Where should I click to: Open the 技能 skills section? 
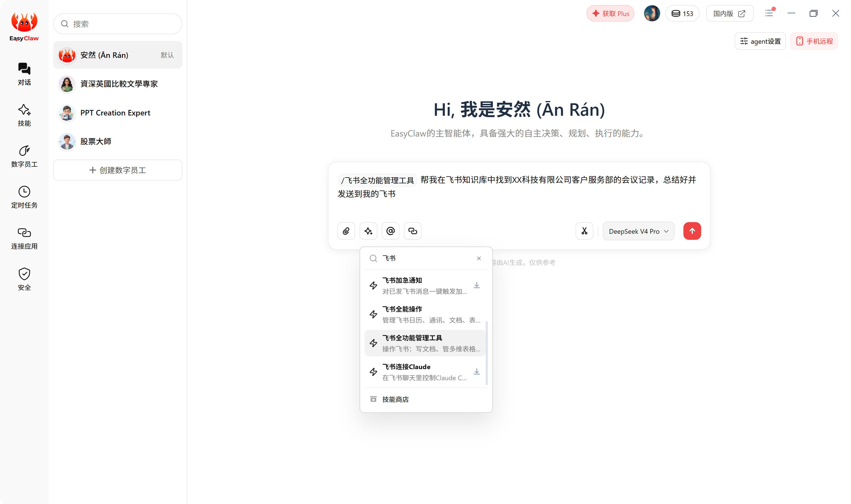[24, 115]
